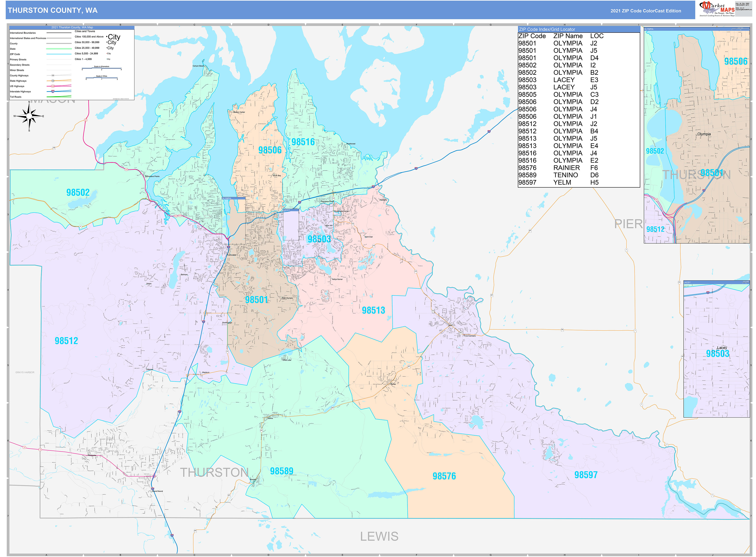Click the 2021 Thurston County, WA Map legend title
The width and height of the screenshot is (756, 557).
tap(72, 28)
